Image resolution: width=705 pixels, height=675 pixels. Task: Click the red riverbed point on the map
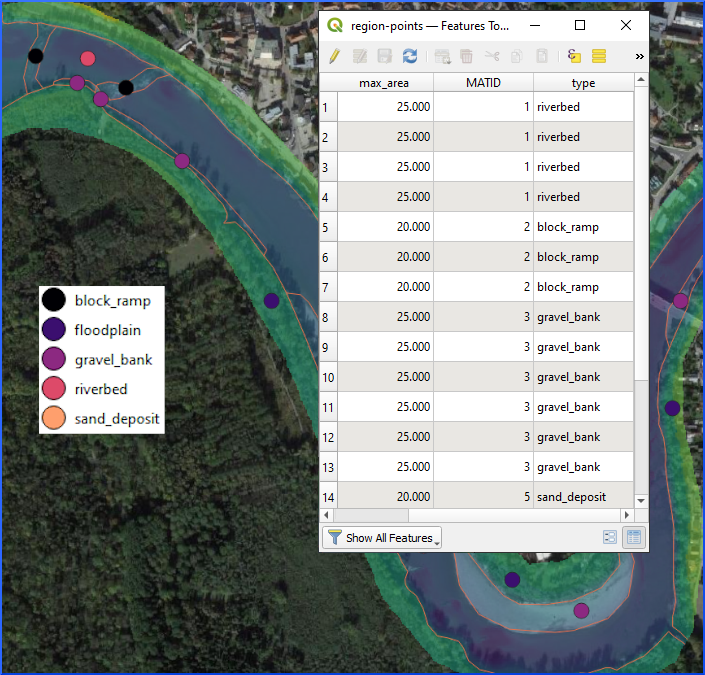(x=88, y=58)
